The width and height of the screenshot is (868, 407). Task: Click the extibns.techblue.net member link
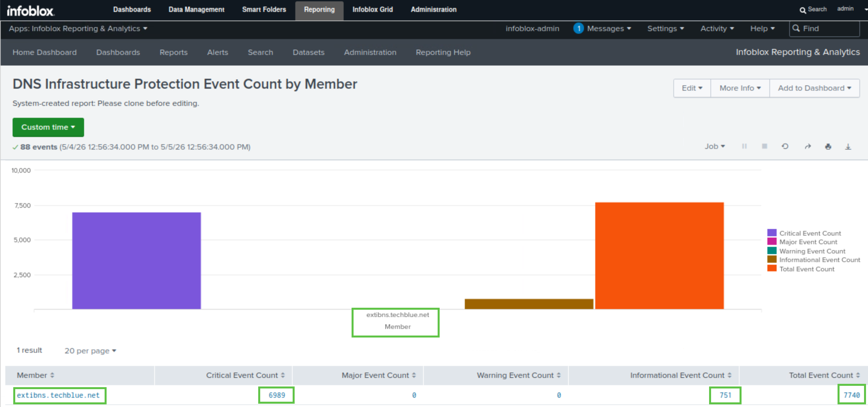(x=58, y=395)
